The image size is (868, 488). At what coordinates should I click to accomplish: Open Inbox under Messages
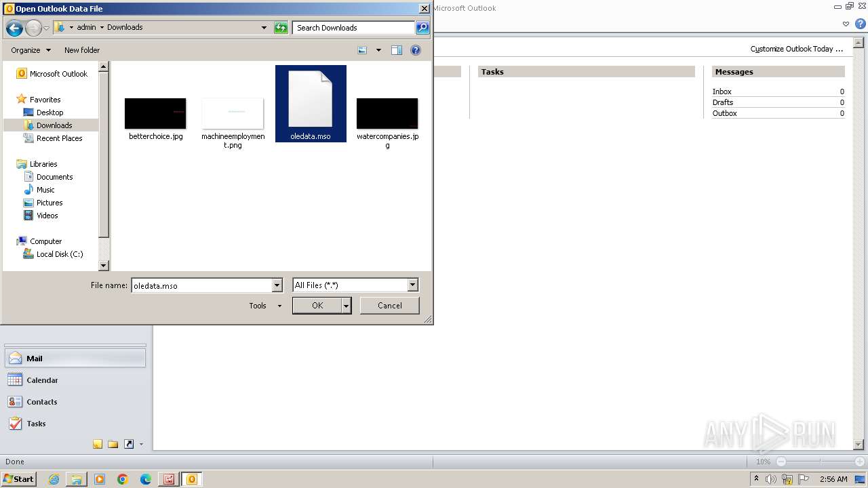point(722,91)
